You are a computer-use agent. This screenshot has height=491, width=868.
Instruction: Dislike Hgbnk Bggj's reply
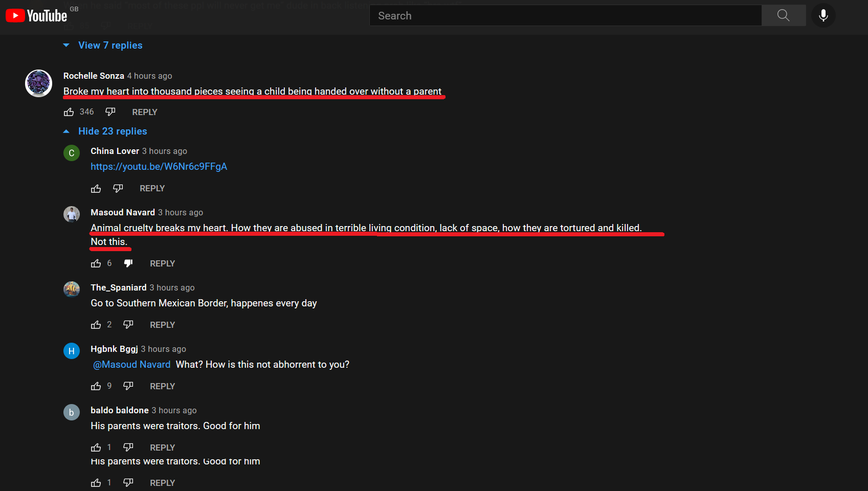128,386
